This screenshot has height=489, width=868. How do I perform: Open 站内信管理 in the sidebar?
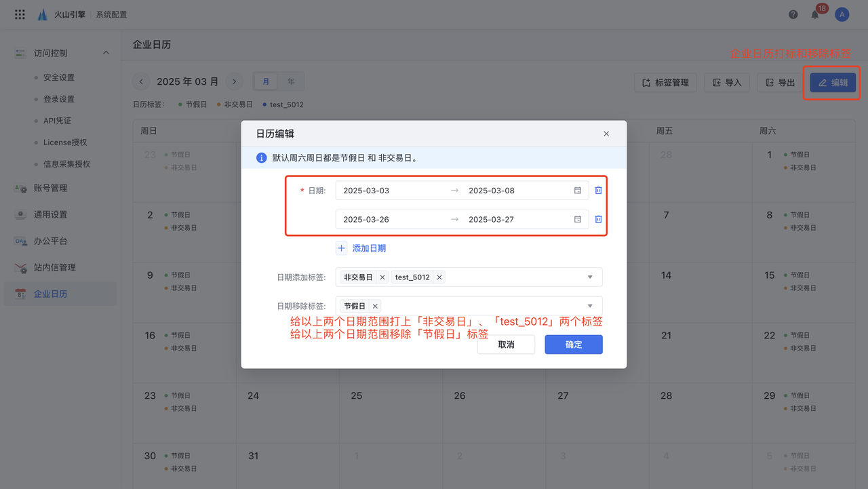coord(55,267)
